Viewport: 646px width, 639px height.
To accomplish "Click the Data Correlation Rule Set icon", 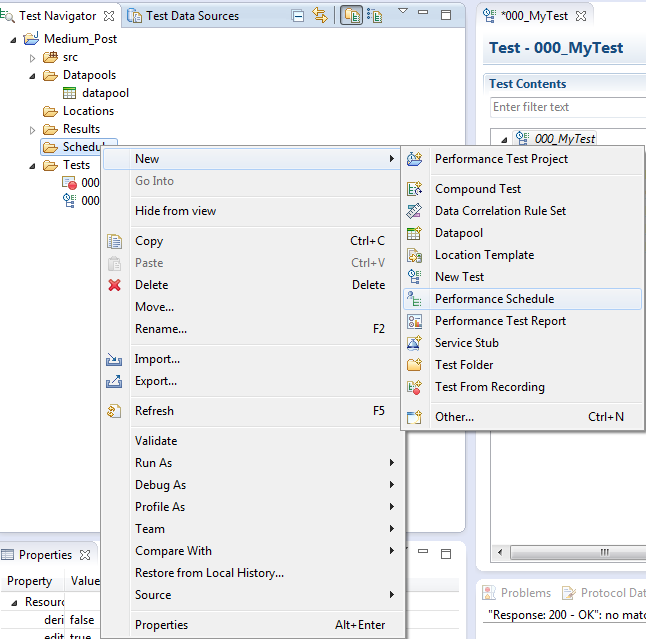I will point(414,211).
